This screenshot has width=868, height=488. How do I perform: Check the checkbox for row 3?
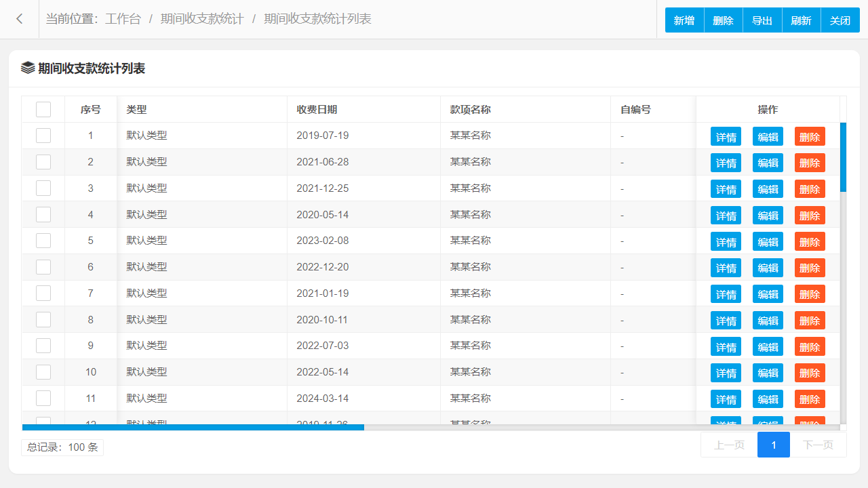pos(43,188)
